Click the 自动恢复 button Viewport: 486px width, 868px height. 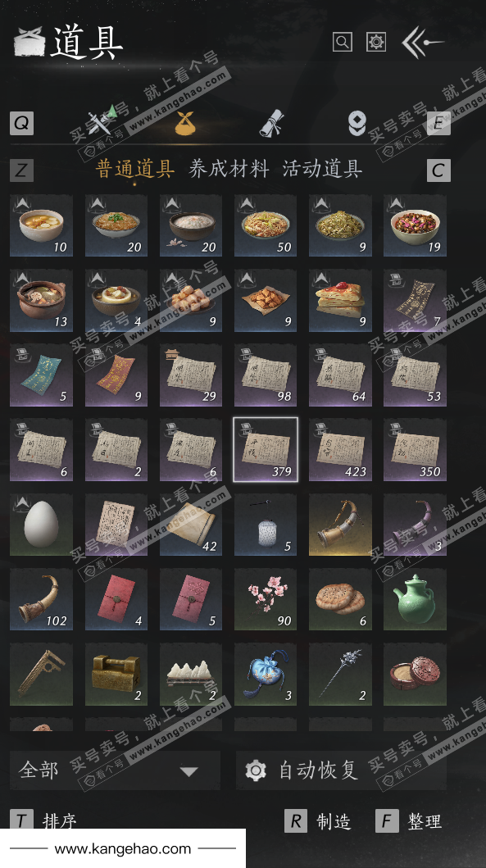[x=341, y=770]
